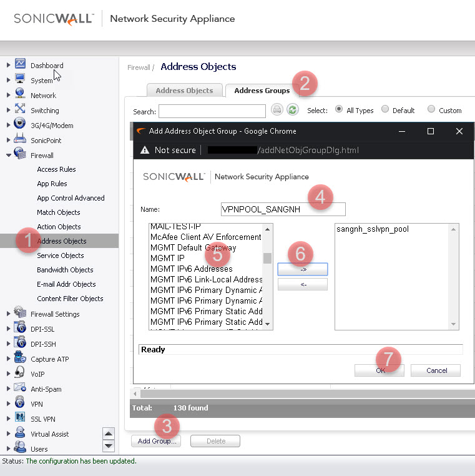Image resolution: width=475 pixels, height=476 pixels.
Task: Click the Add Group... button
Action: 156,441
